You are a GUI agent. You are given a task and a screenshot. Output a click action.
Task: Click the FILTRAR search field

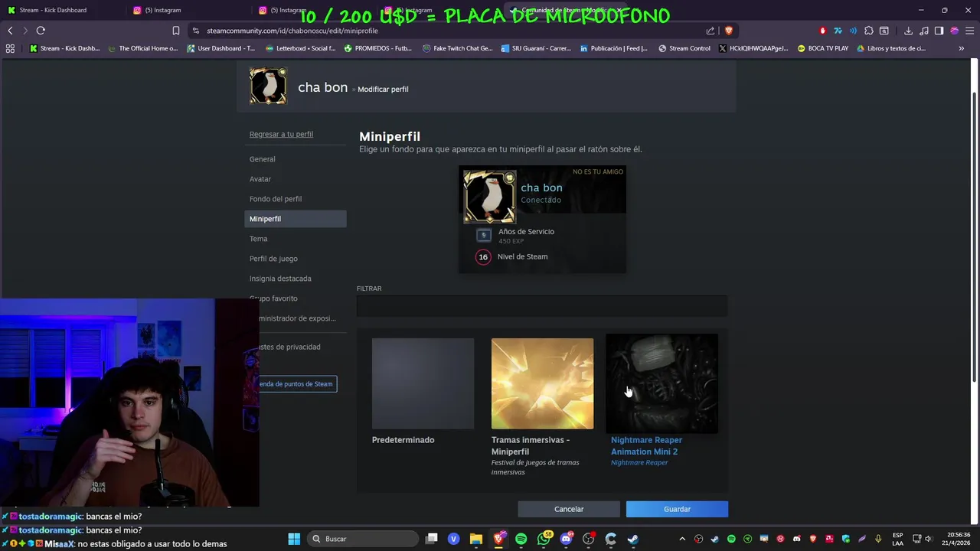click(542, 306)
